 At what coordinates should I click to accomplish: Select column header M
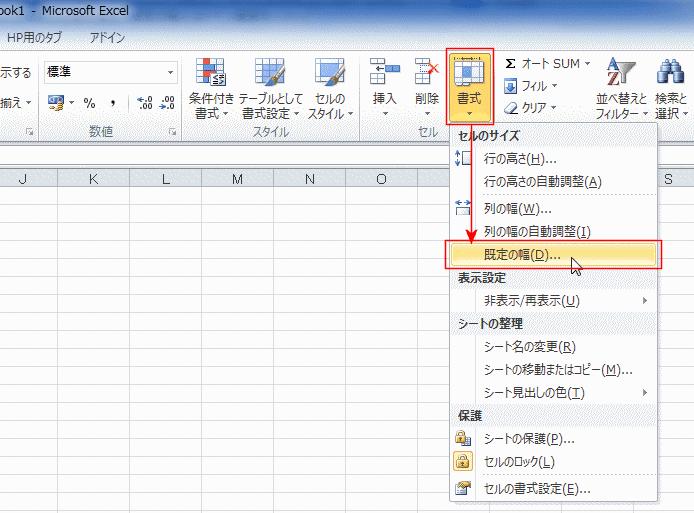tap(238, 179)
